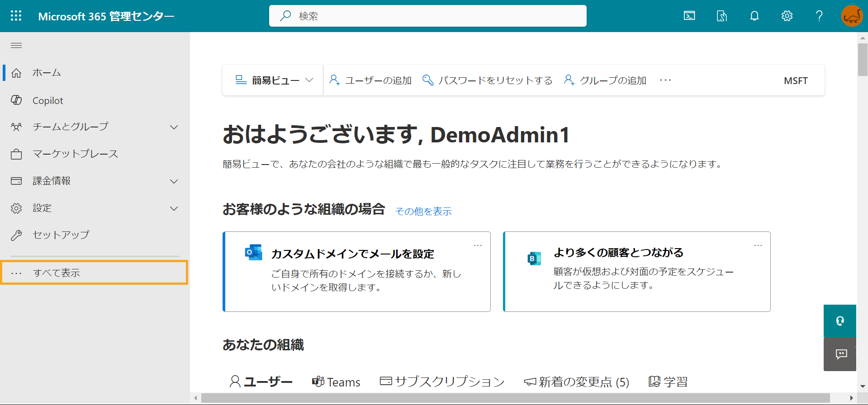Image resolution: width=868 pixels, height=405 pixels.
Task: Expand チームとグループ chevron
Action: click(x=174, y=127)
